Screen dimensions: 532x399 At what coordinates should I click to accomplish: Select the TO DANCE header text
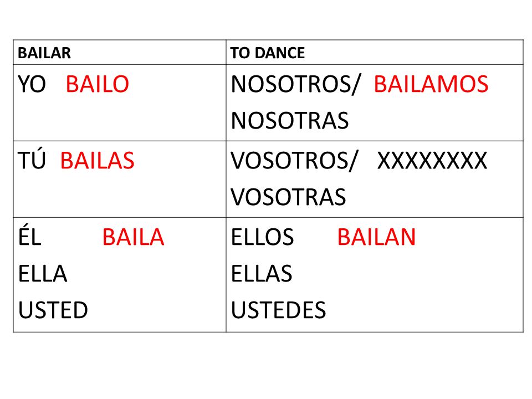click(x=267, y=53)
